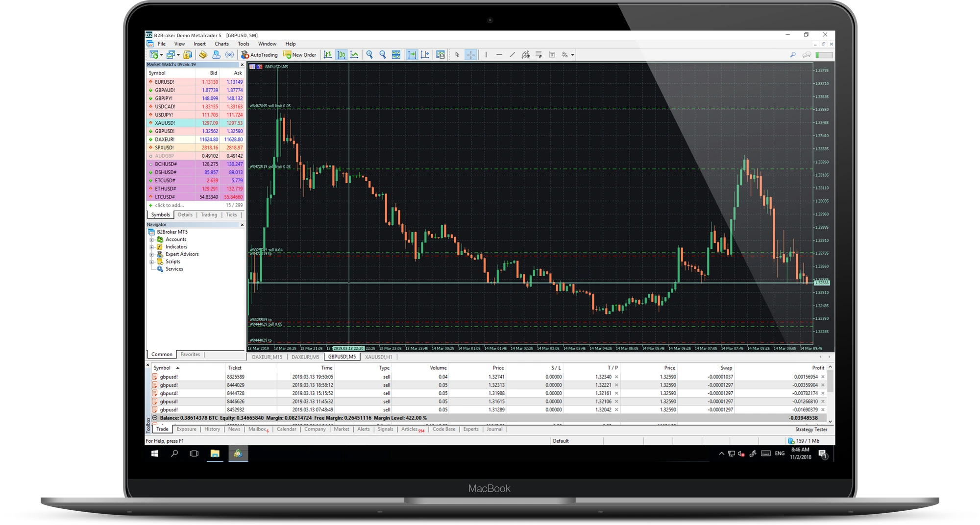Draw a horizontal line on the chart
The width and height of the screenshot is (980, 525).
coord(499,55)
